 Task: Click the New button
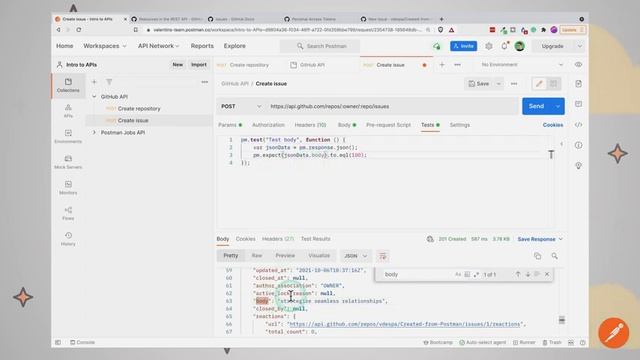[178, 64]
